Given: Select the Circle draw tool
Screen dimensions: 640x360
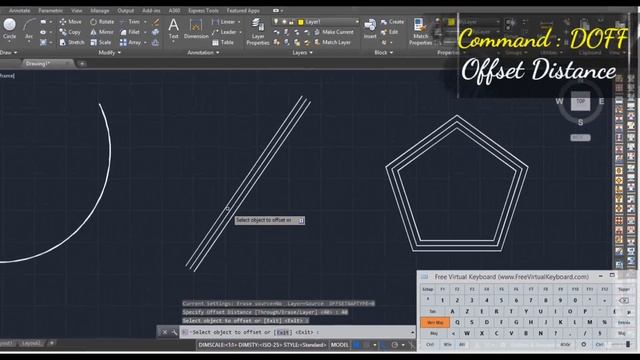Looking at the screenshot, I should (9, 29).
